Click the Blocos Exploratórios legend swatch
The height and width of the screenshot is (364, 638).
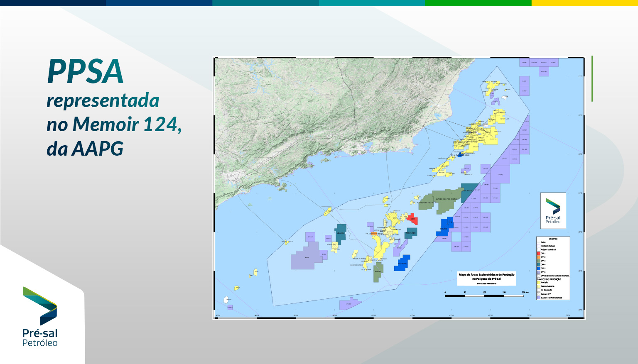(x=538, y=298)
